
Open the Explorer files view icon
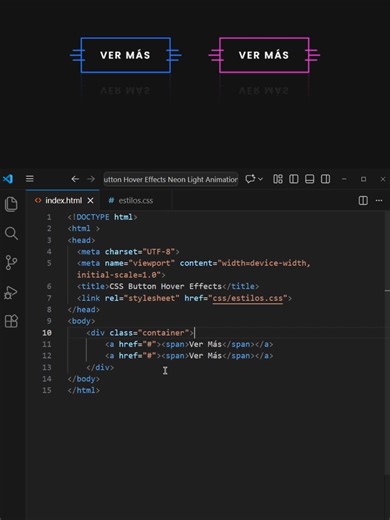click(11, 204)
